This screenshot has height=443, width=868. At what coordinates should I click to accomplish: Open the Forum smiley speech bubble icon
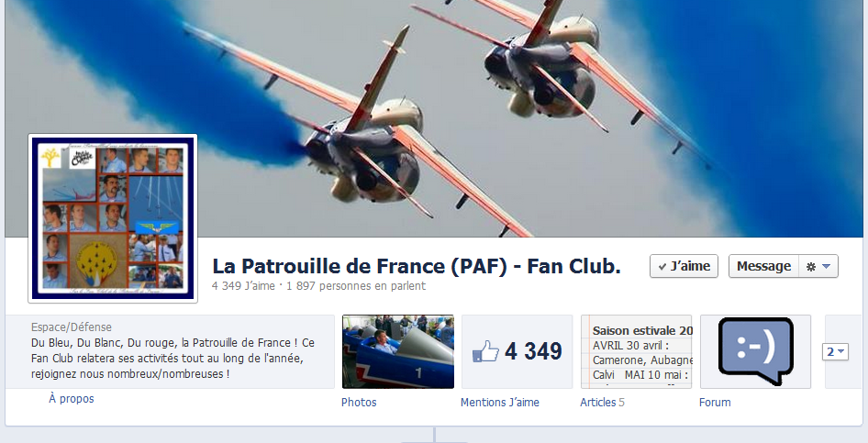[756, 352]
